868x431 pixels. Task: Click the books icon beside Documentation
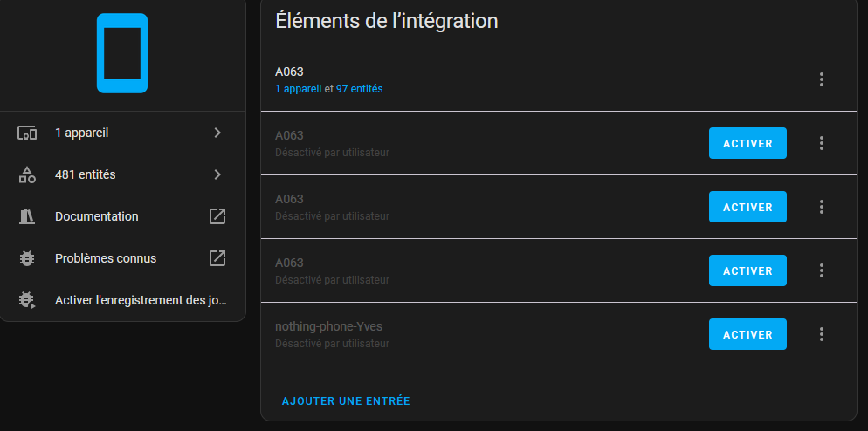pyautogui.click(x=26, y=216)
